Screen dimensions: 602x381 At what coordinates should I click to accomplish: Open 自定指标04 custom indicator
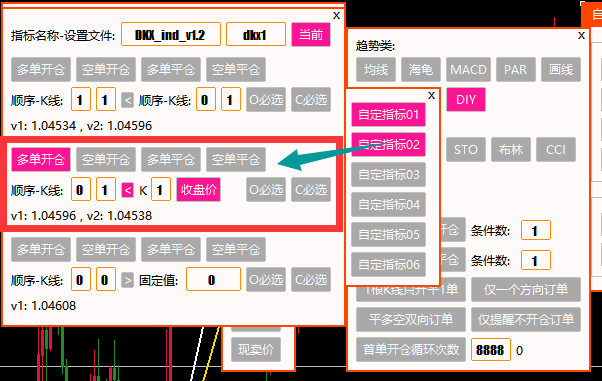tap(388, 204)
